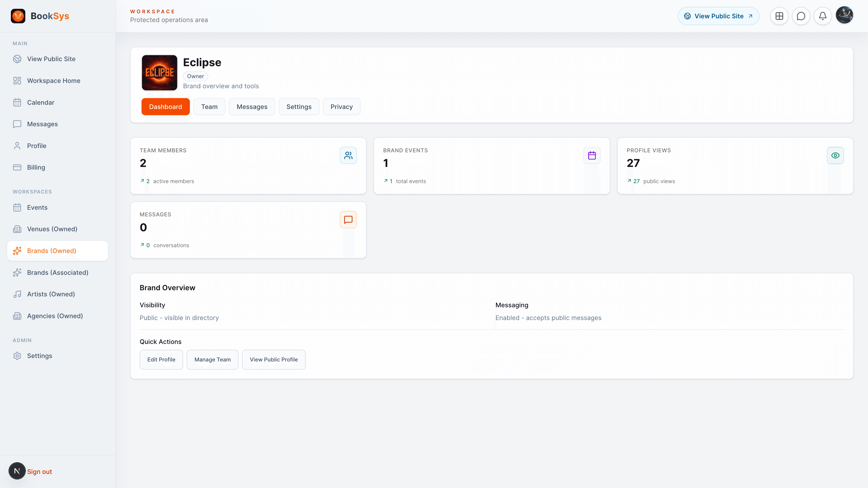Open the grid apps icon in header
The width and height of the screenshot is (868, 488).
click(x=779, y=16)
